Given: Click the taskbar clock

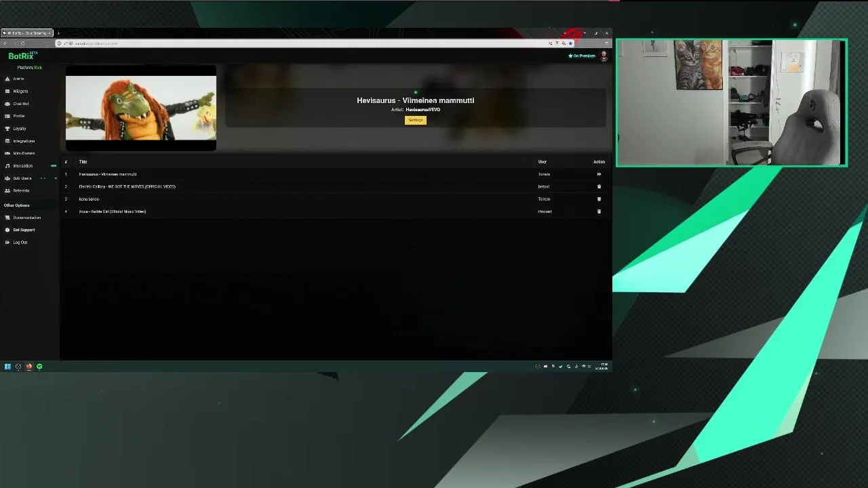Looking at the screenshot, I should click(601, 367).
